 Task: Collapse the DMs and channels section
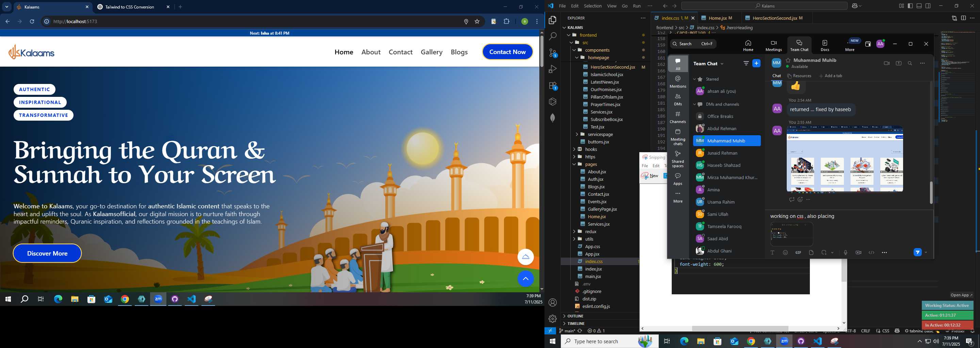click(694, 104)
